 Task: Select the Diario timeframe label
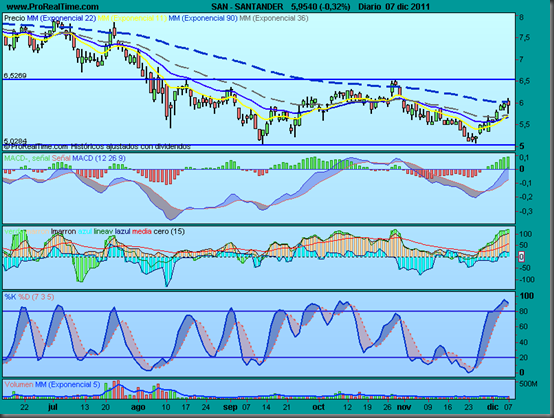370,6
